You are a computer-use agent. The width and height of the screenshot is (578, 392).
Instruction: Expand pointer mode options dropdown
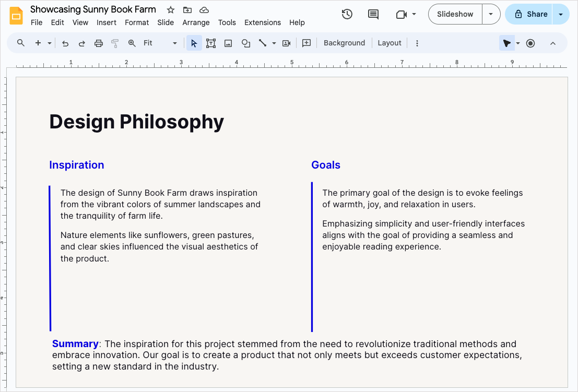pos(518,43)
